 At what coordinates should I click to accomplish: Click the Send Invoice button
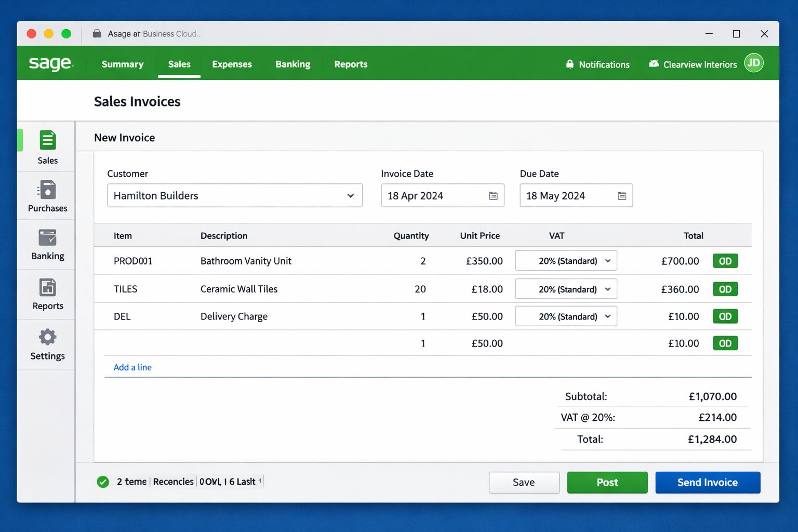[708, 482]
